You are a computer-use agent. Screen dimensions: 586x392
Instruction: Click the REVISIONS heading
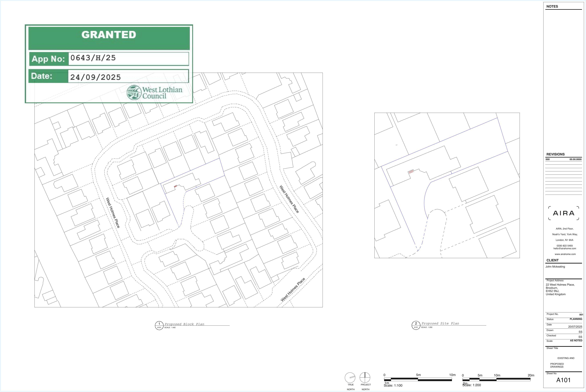click(556, 154)
